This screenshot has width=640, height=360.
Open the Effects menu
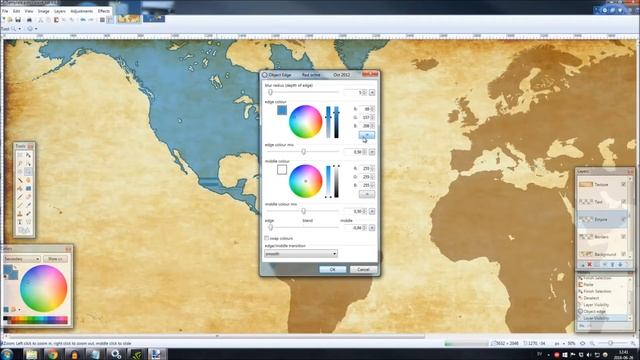coord(104,11)
